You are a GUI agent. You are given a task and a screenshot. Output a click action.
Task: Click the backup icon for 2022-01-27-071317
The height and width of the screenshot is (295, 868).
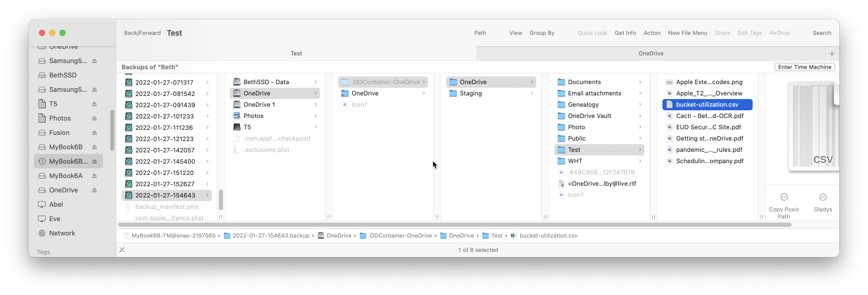pos(129,82)
